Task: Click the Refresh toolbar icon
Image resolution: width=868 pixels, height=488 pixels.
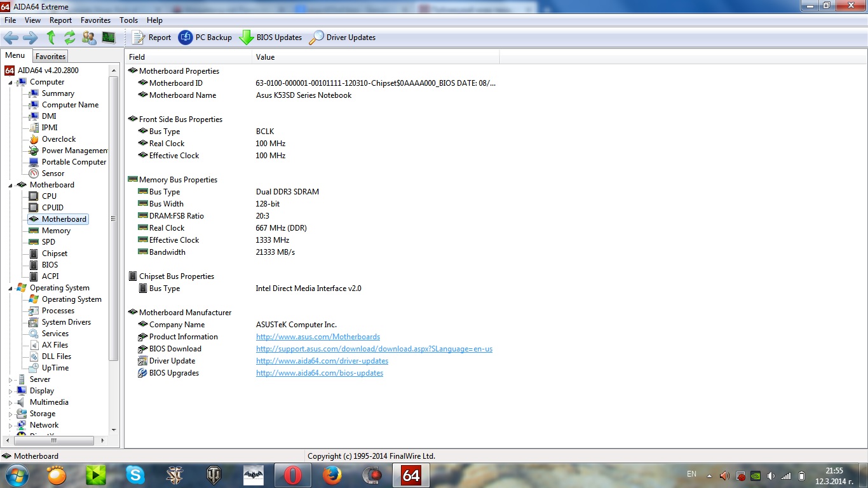Action: coord(70,37)
